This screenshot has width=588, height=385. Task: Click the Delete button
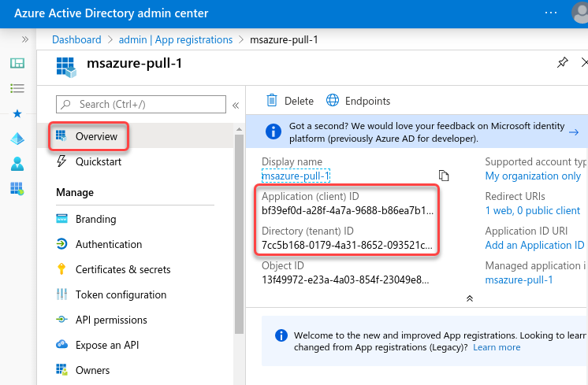pyautogui.click(x=289, y=101)
